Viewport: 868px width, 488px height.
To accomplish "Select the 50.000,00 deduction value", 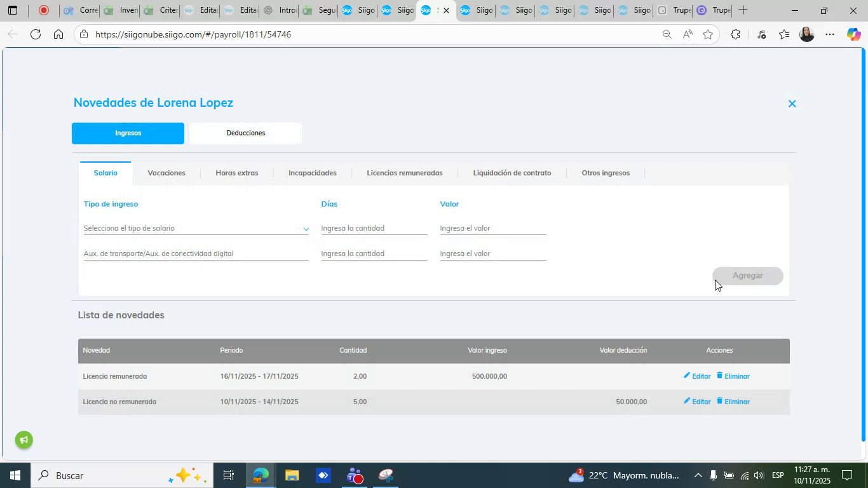I will click(631, 402).
